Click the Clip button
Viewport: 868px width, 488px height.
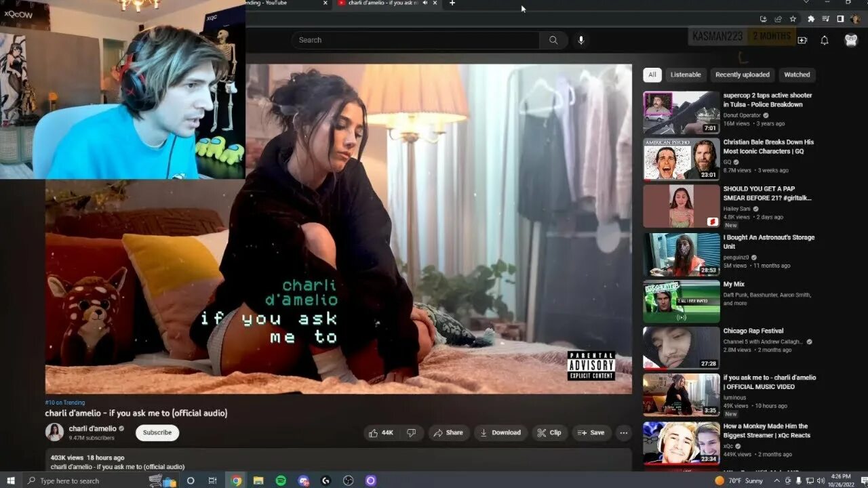549,432
